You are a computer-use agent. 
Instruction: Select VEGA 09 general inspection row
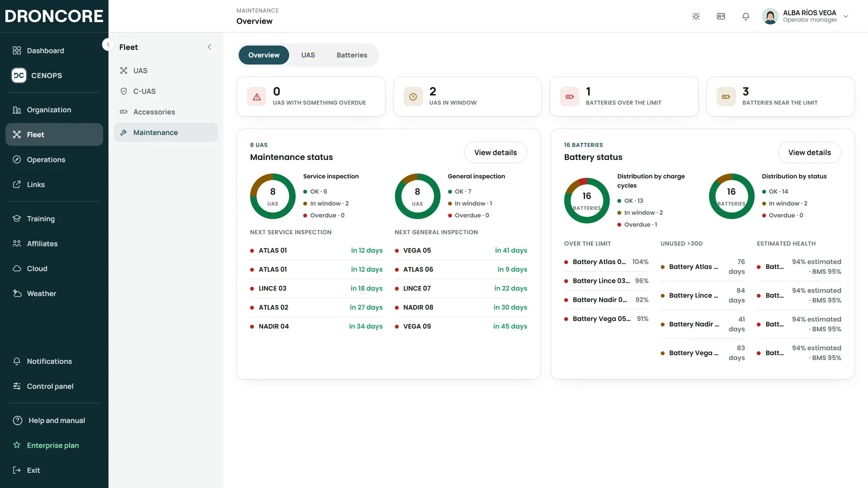pos(461,327)
